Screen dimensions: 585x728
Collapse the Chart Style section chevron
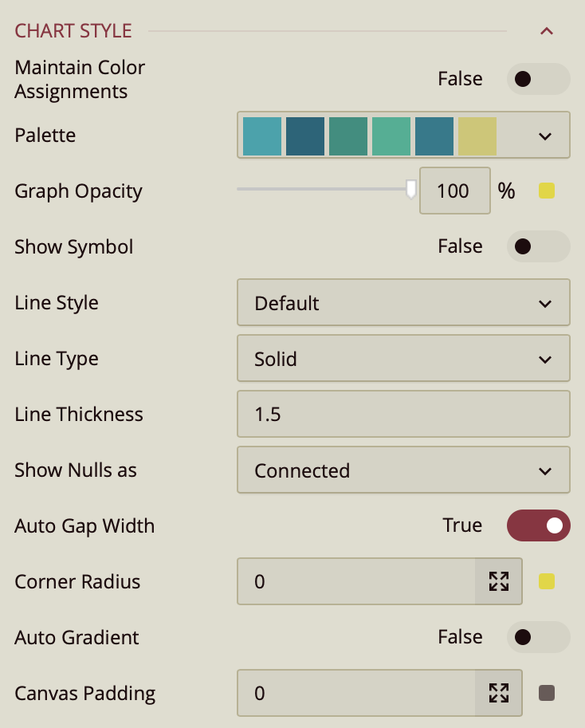click(x=546, y=32)
